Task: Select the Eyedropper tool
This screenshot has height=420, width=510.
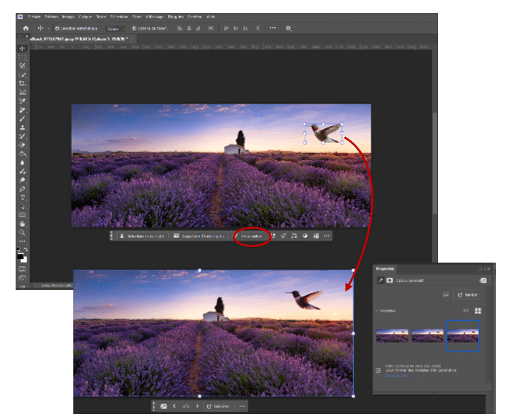Action: (x=22, y=101)
